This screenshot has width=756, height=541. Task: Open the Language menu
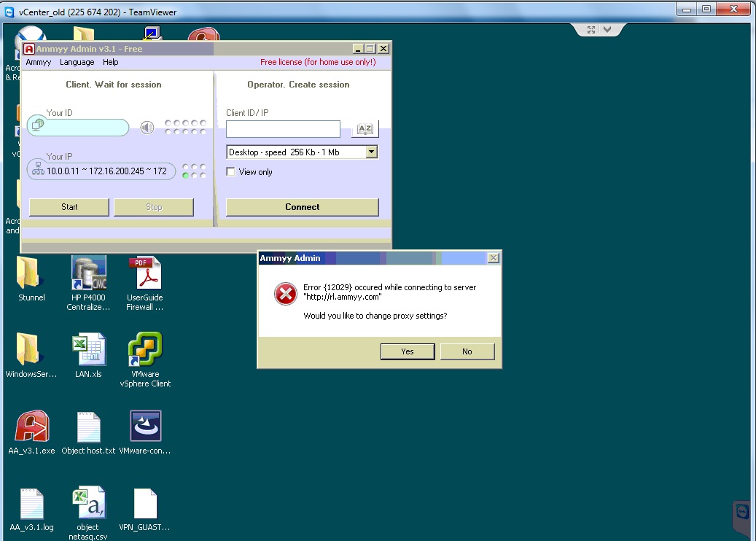click(x=77, y=62)
